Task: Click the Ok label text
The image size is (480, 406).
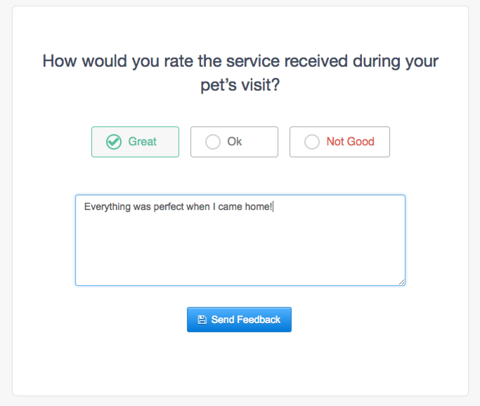Action: click(x=235, y=142)
